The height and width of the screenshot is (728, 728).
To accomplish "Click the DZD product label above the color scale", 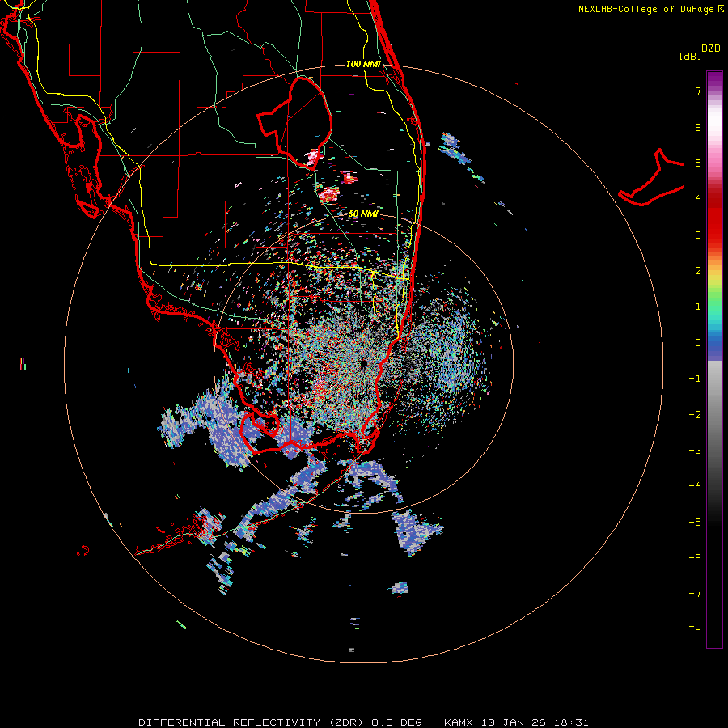I will click(x=711, y=49).
